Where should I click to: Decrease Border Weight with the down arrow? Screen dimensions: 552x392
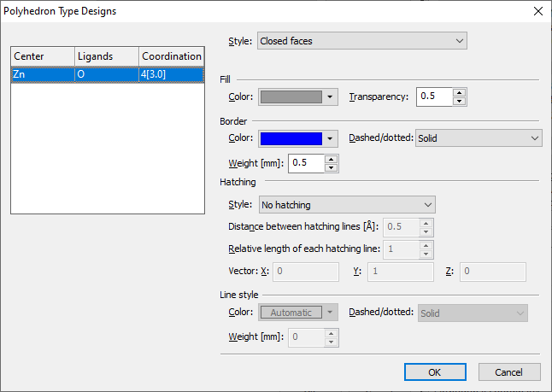coord(332,167)
